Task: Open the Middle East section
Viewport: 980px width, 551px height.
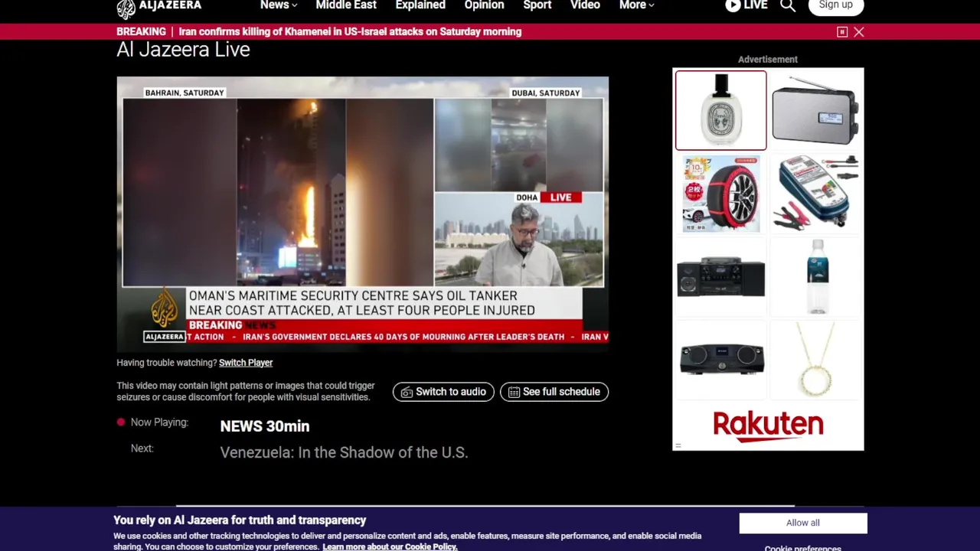Action: [346, 5]
